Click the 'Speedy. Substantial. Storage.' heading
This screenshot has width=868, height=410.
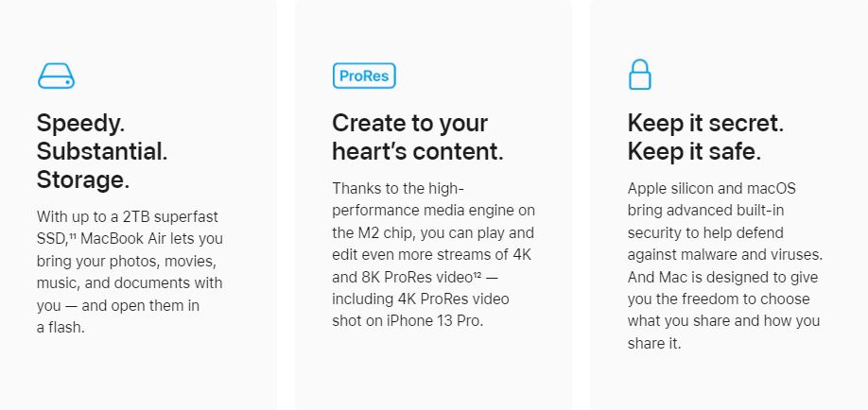(102, 151)
